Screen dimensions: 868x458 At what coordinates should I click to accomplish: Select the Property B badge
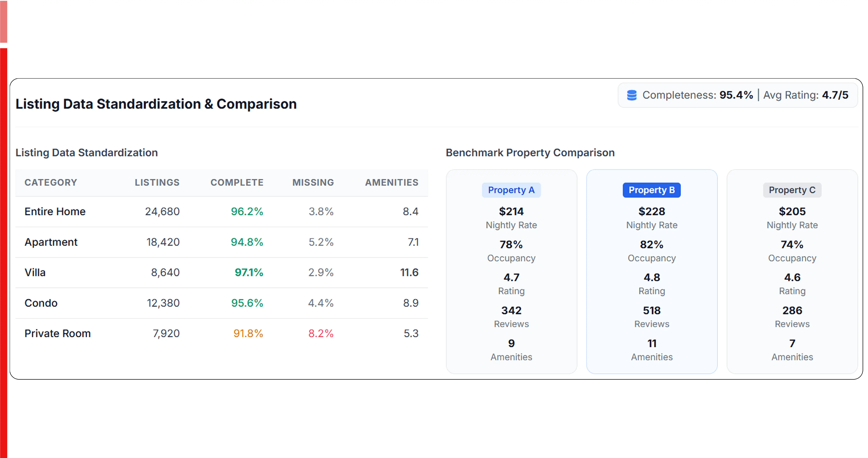(652, 190)
